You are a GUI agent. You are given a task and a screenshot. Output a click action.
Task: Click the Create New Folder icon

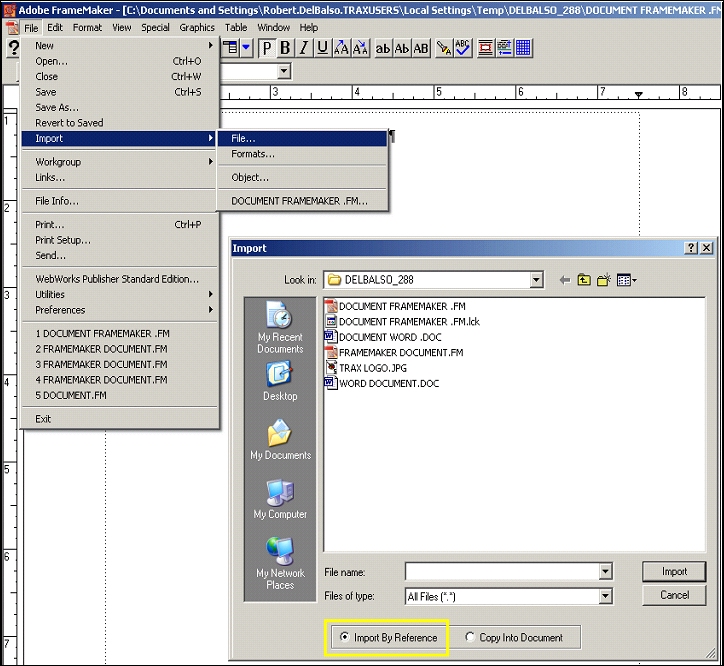click(x=604, y=280)
